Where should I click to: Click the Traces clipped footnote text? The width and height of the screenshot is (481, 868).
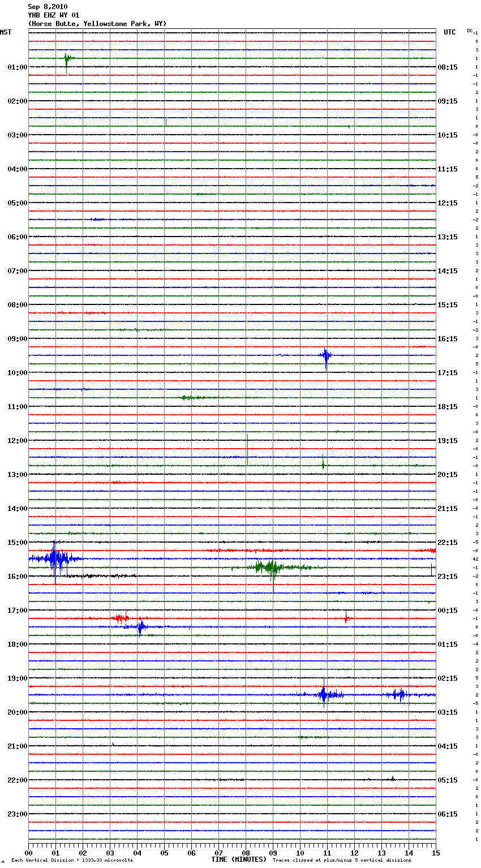tap(342, 861)
